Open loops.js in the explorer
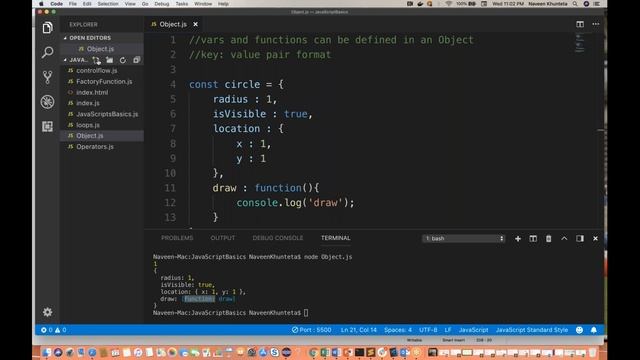Viewport: 640px width, 360px height. coord(88,125)
